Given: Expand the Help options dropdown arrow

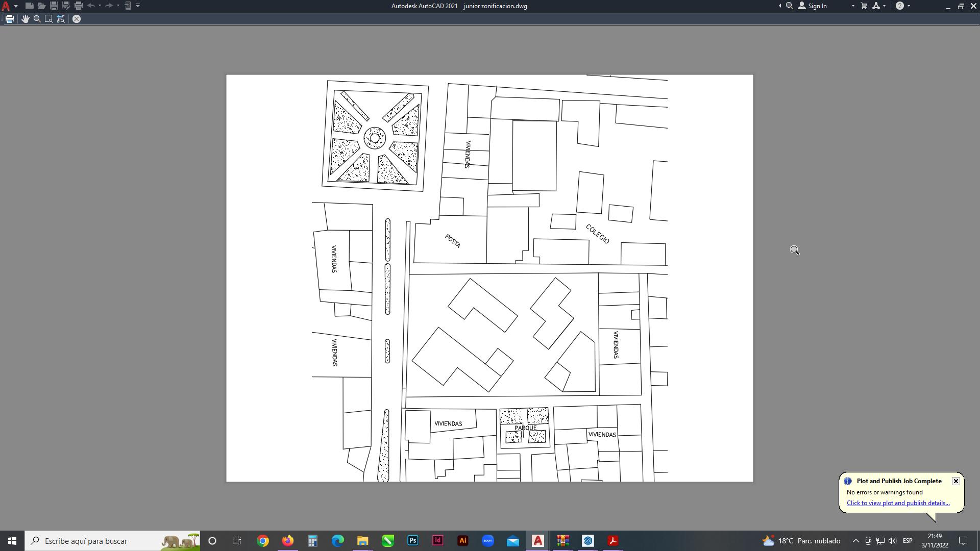Looking at the screenshot, I should pyautogui.click(x=909, y=6).
